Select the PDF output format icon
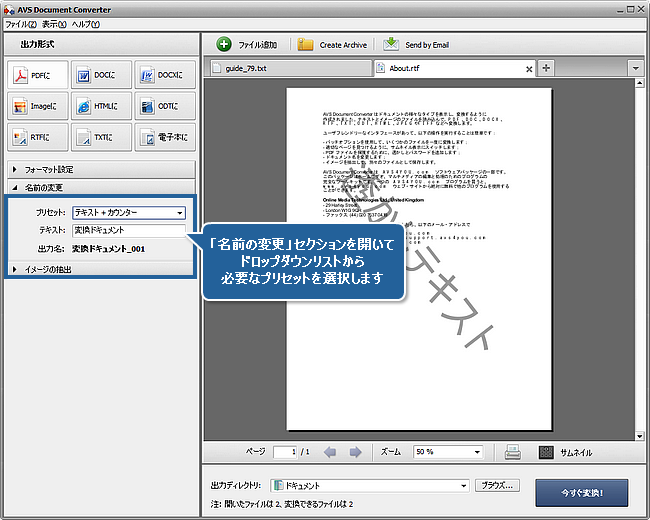This screenshot has width=650, height=520. tap(38, 74)
